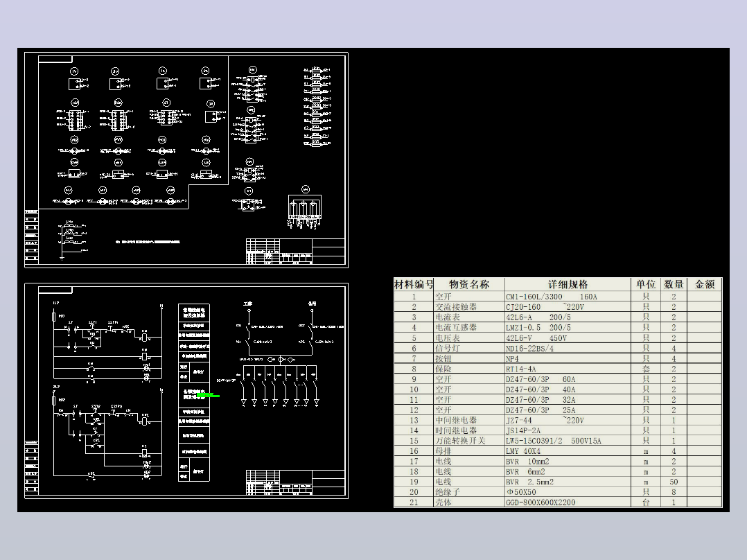
Task: Select the 详细规格 column header
Action: click(568, 284)
